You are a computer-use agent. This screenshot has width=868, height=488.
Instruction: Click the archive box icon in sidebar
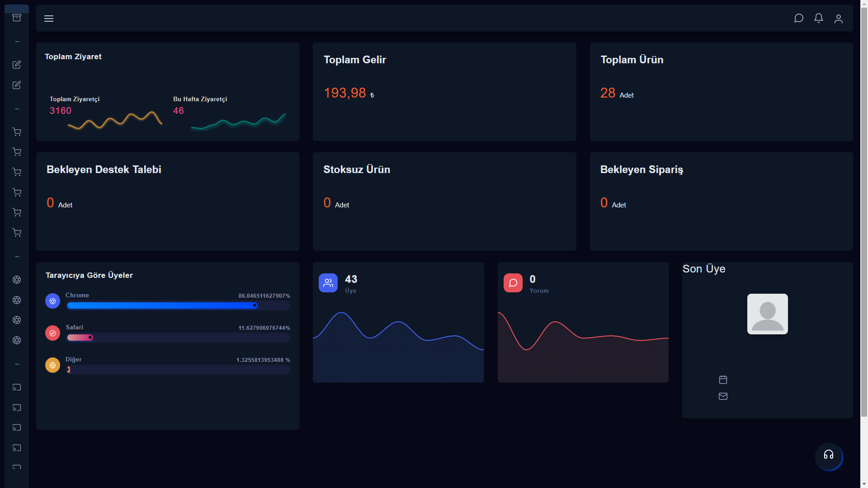click(17, 18)
